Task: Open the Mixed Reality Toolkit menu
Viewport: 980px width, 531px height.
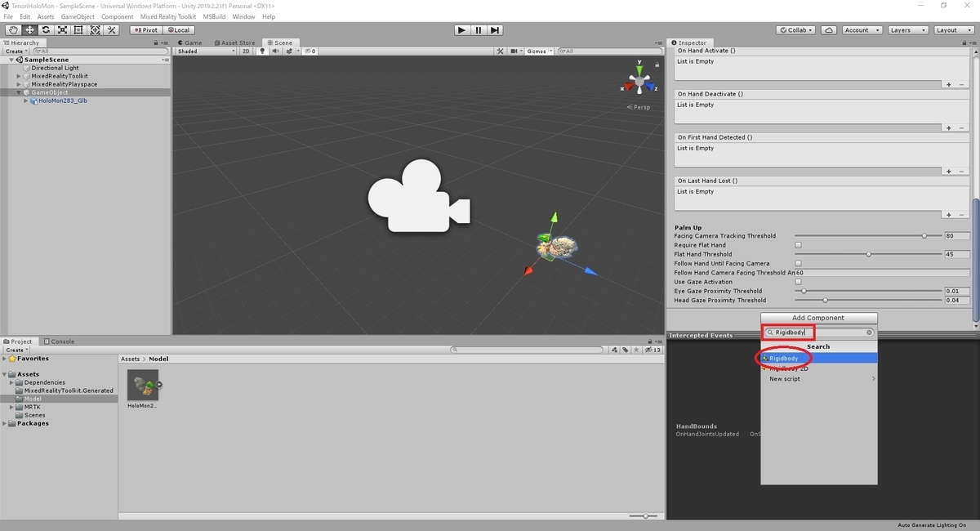Action: tap(168, 16)
